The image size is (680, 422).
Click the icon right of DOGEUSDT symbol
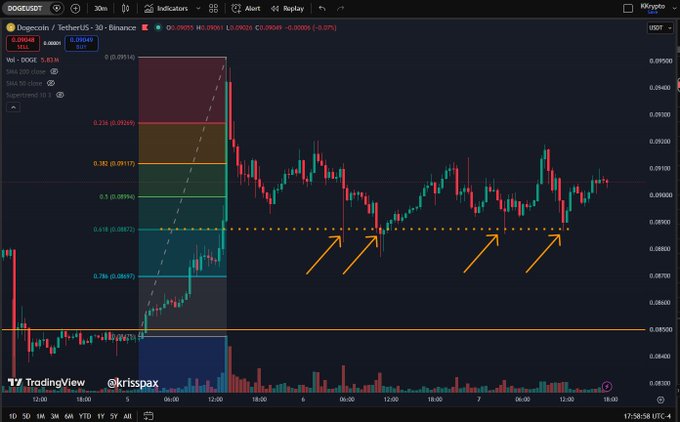[x=56, y=8]
